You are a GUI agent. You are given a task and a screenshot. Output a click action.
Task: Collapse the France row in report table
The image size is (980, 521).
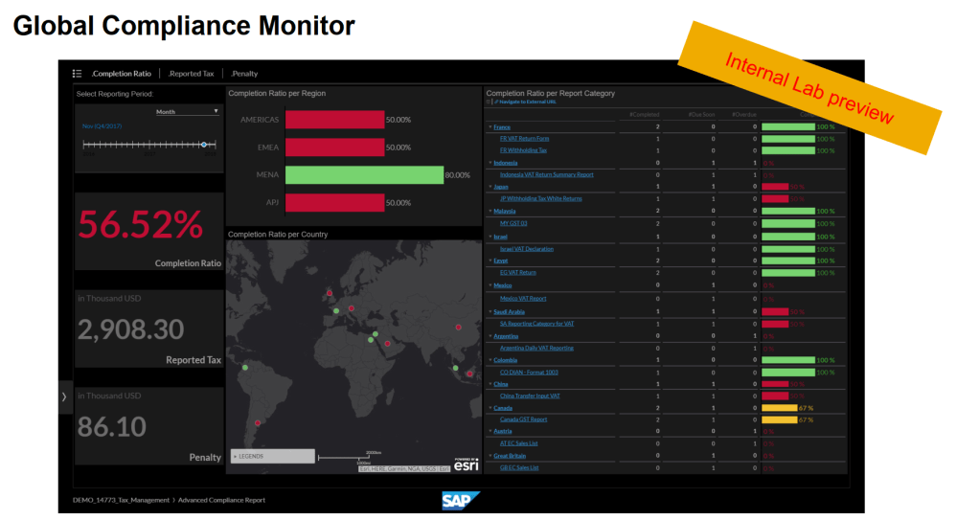[490, 126]
